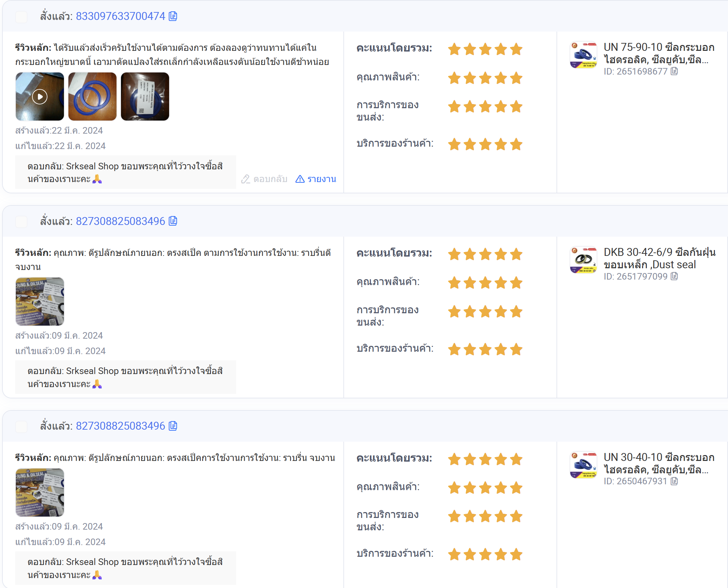Click the report warning triangle icon
This screenshot has width=728, height=588.
point(300,179)
